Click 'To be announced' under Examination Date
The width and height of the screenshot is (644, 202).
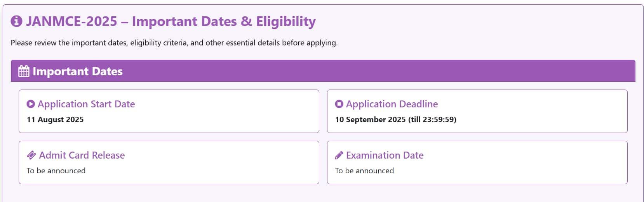coord(364,171)
